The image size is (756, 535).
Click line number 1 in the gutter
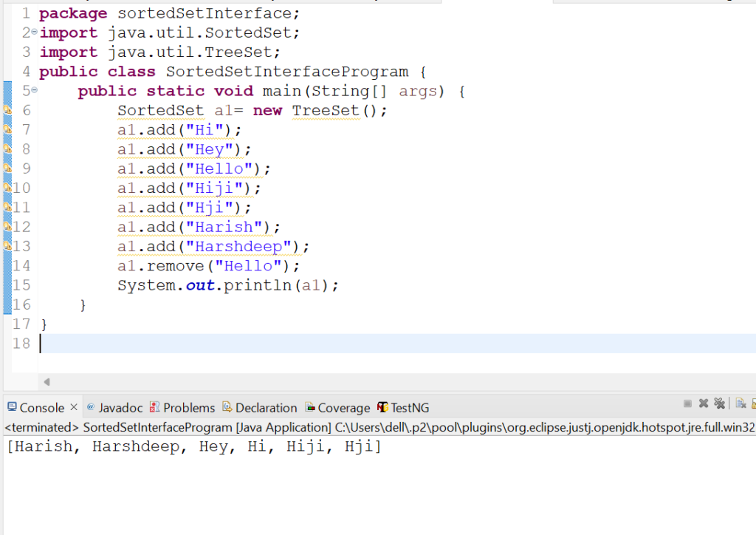click(26, 13)
